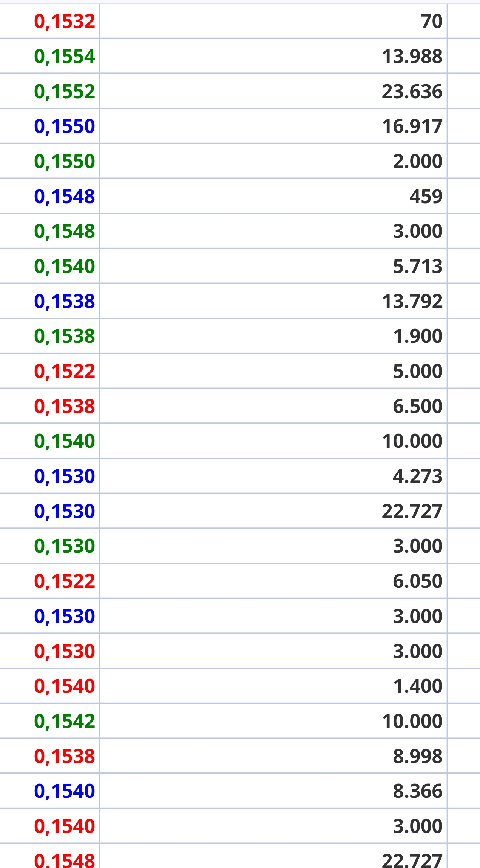The image size is (480, 868).
Task: Select the volume value 8.366
Action: click(x=417, y=791)
